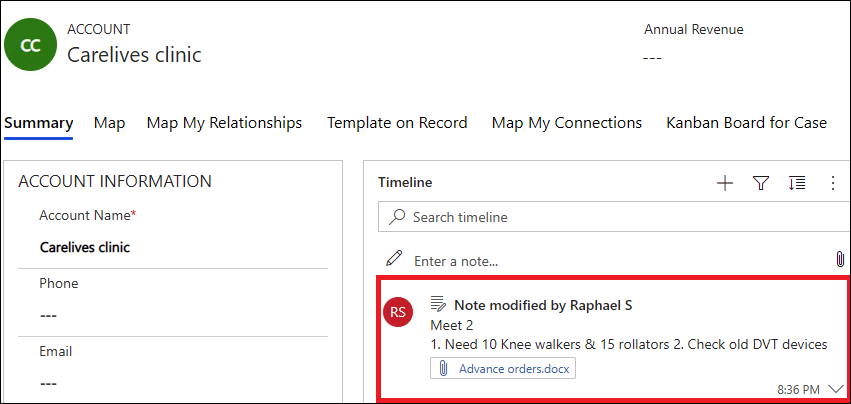
Task: Click the Account Name field value
Action: click(x=85, y=247)
